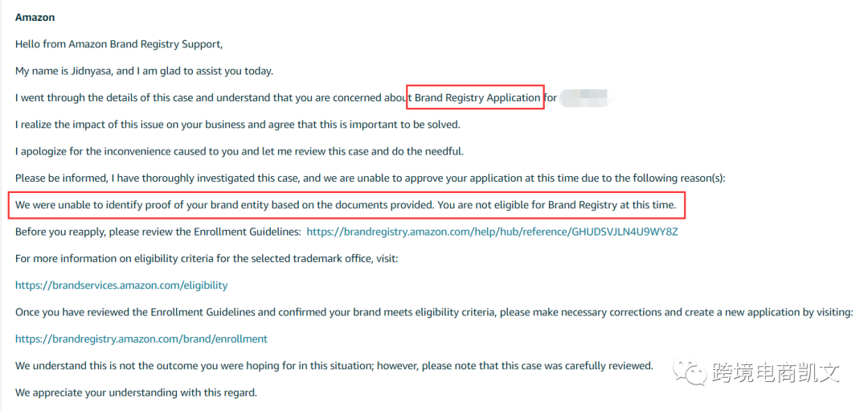The image size is (868, 411).
Task: Open the brand enrollment application link
Action: tap(141, 339)
